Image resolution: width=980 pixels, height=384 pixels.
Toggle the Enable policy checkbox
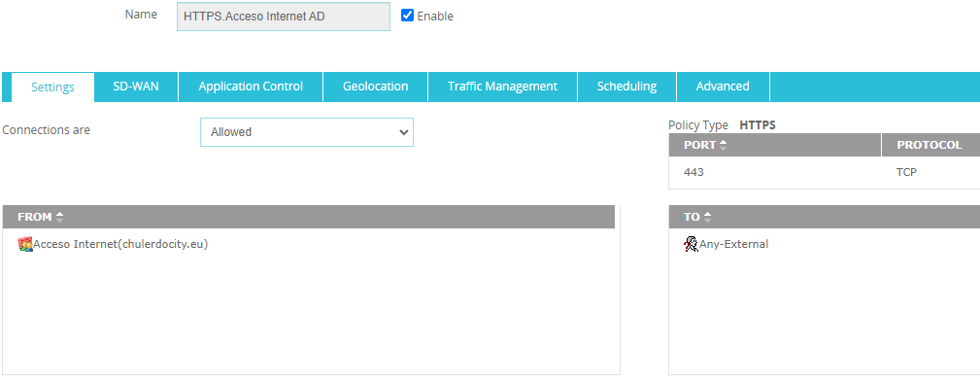pyautogui.click(x=408, y=16)
